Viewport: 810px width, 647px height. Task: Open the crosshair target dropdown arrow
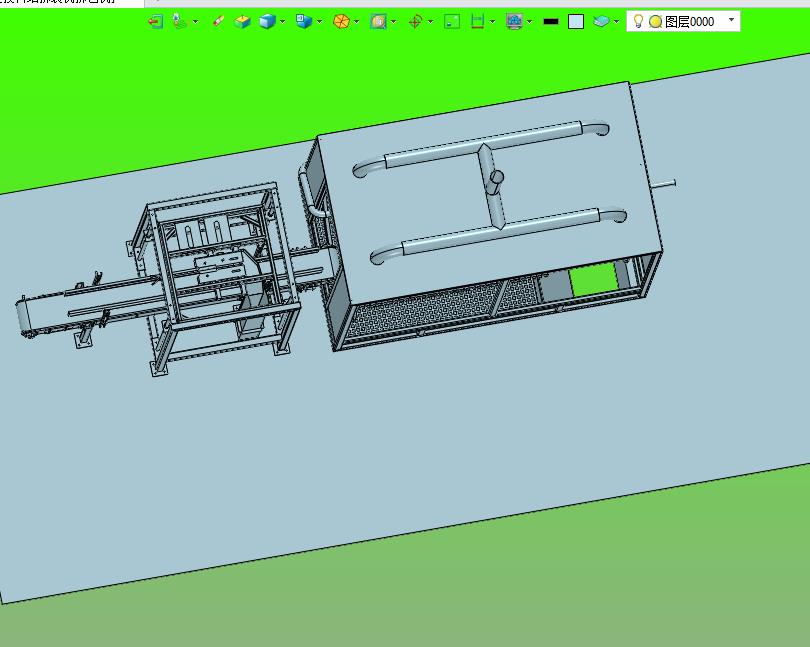(x=431, y=22)
